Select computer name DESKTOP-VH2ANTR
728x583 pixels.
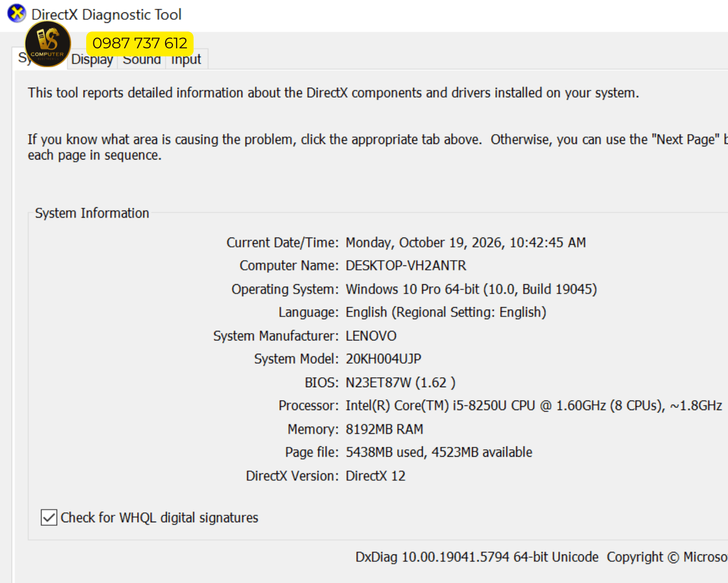(x=406, y=266)
